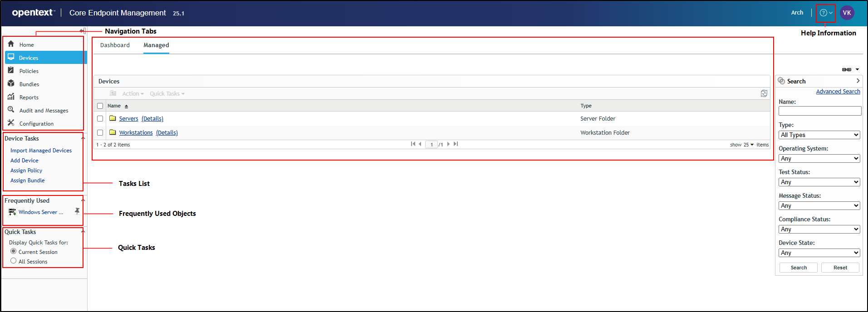Screen dimensions: 868x312
Task: Go to first page of results
Action: (413, 144)
